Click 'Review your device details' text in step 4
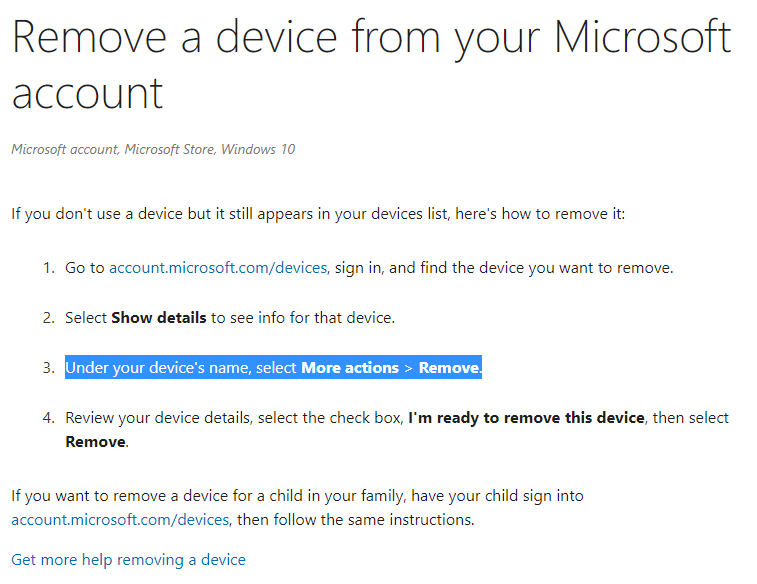Screen dimensions: 757x584 point(159,417)
